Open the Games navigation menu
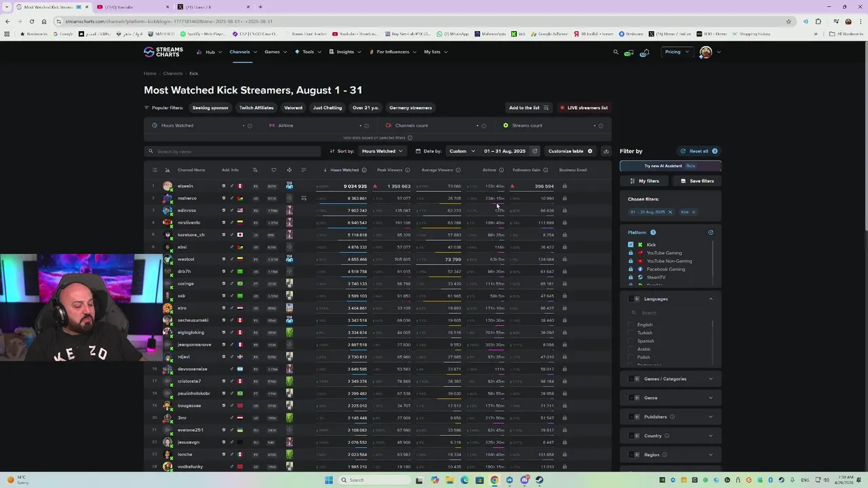 click(x=275, y=52)
